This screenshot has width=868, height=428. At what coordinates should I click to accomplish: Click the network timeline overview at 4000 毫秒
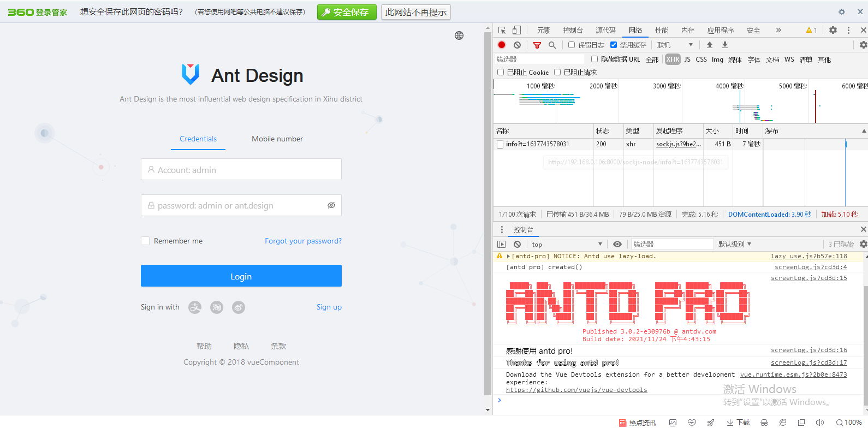729,86
